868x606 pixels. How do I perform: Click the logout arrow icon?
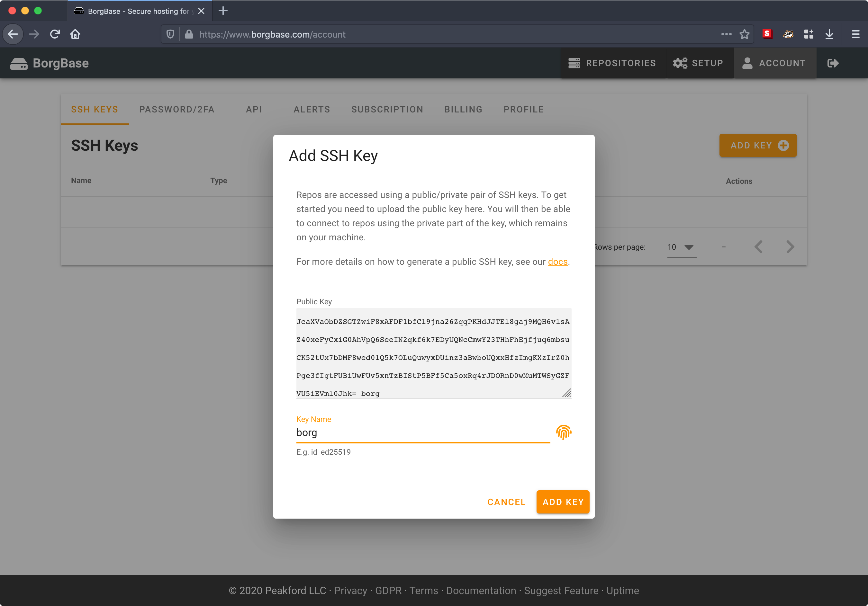coord(833,63)
